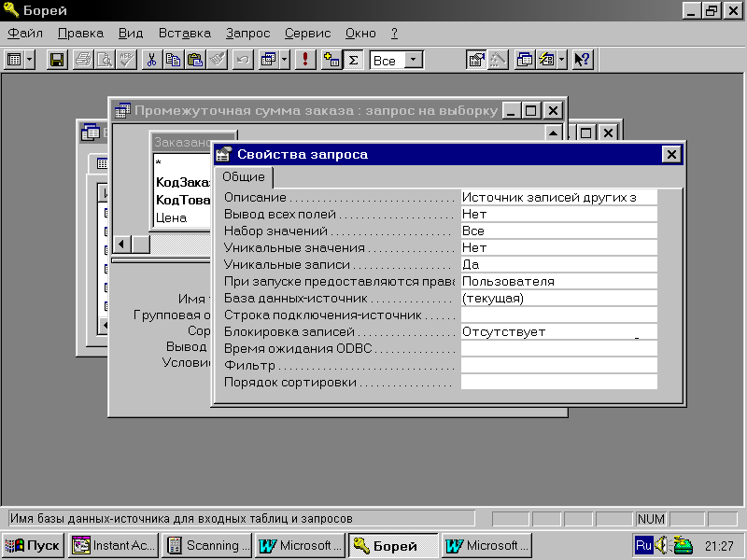Click the Copy icon in toolbar
This screenshot has width=747, height=560.
tap(173, 60)
